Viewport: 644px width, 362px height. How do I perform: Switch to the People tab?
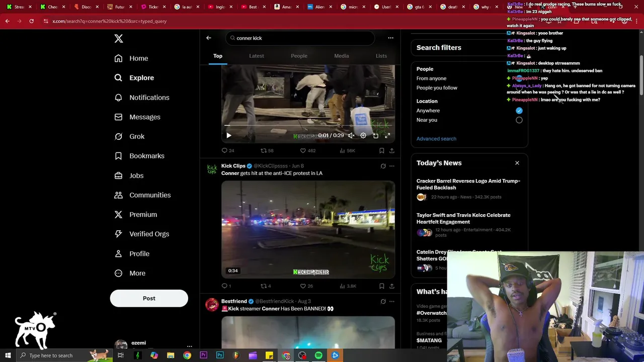tap(299, 56)
